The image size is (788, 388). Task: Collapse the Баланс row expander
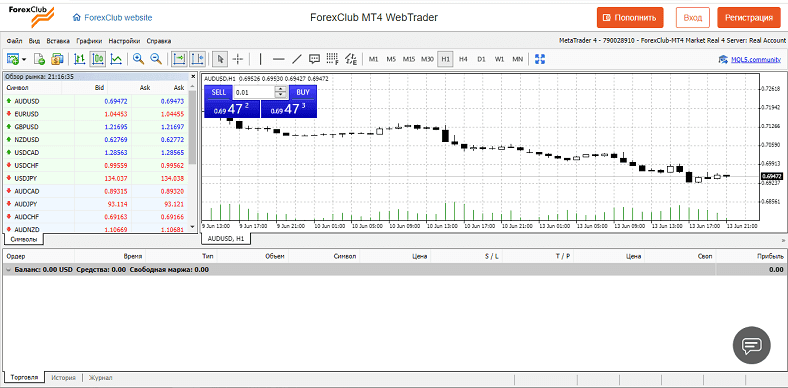pos(8,270)
